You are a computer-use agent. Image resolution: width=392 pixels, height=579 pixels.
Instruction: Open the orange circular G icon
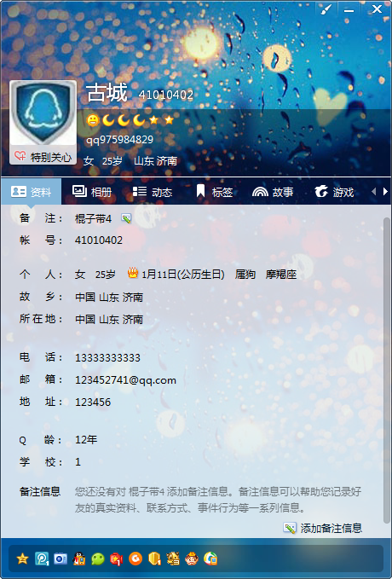point(135,559)
